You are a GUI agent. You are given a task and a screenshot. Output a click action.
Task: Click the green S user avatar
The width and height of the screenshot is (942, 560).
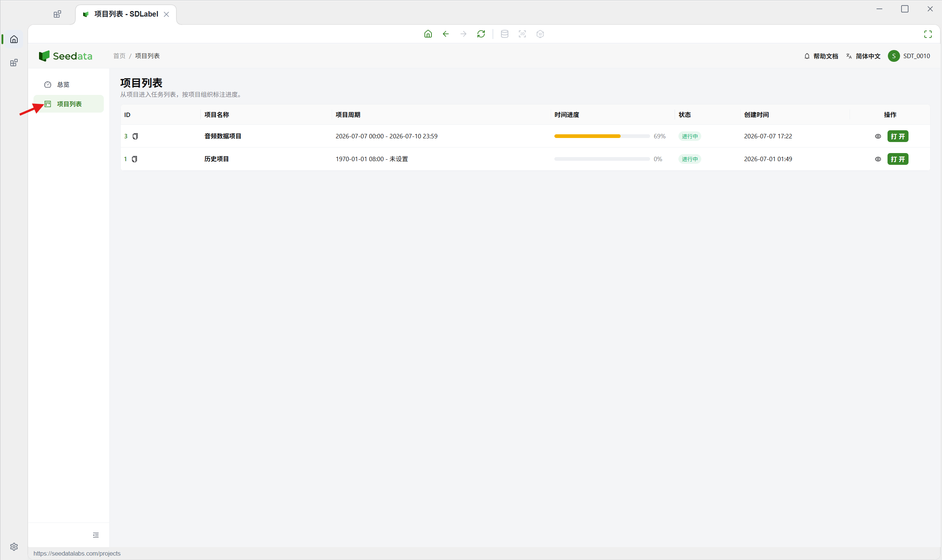coord(894,56)
